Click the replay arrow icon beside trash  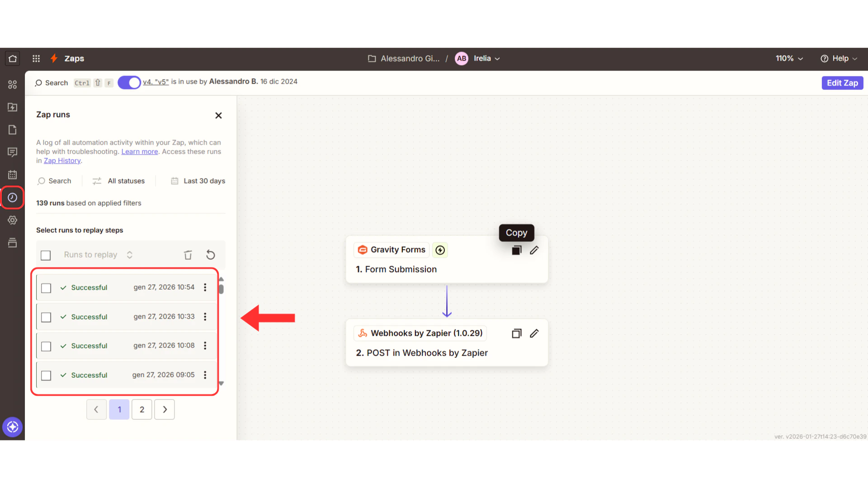pyautogui.click(x=210, y=255)
